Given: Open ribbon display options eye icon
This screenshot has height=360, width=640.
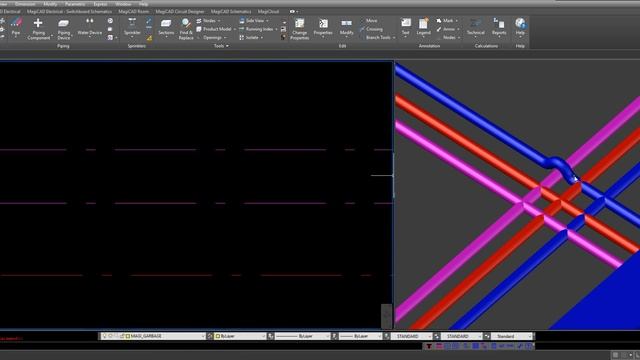Looking at the screenshot, I should click(x=292, y=11).
